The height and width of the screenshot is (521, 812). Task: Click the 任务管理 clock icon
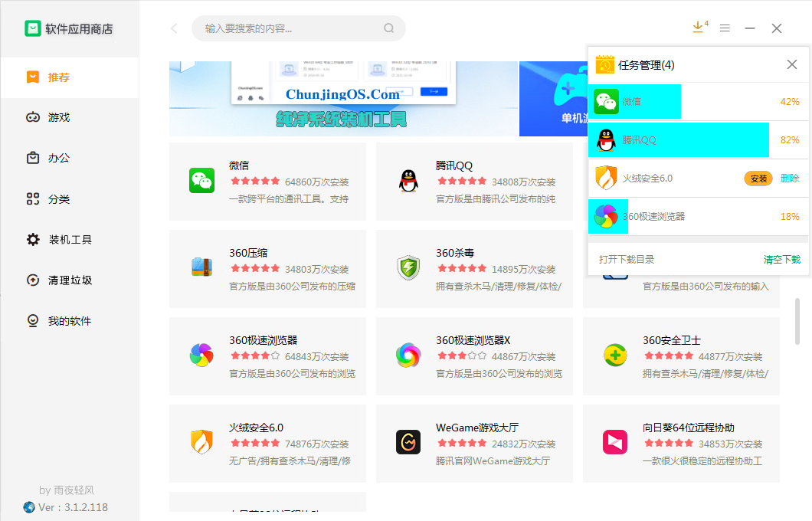tap(605, 64)
